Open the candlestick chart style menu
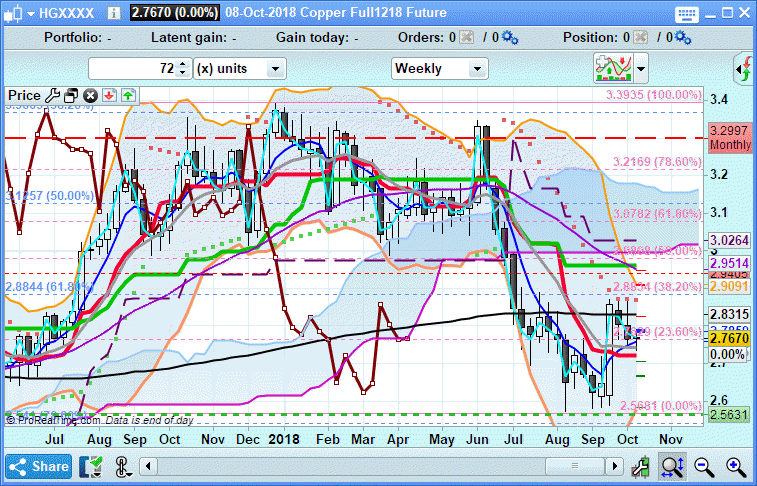This screenshot has width=757, height=486. coord(19,13)
